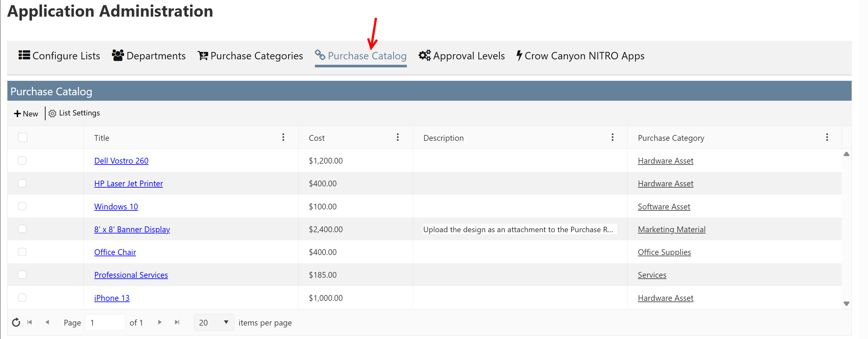The width and height of the screenshot is (868, 339).
Task: Open List Settings gear icon
Action: coord(52,114)
